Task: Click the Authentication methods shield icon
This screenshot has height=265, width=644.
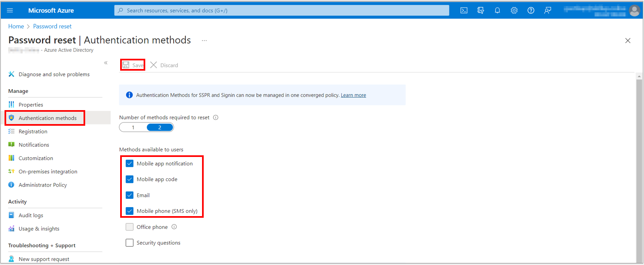Action: 12,118
